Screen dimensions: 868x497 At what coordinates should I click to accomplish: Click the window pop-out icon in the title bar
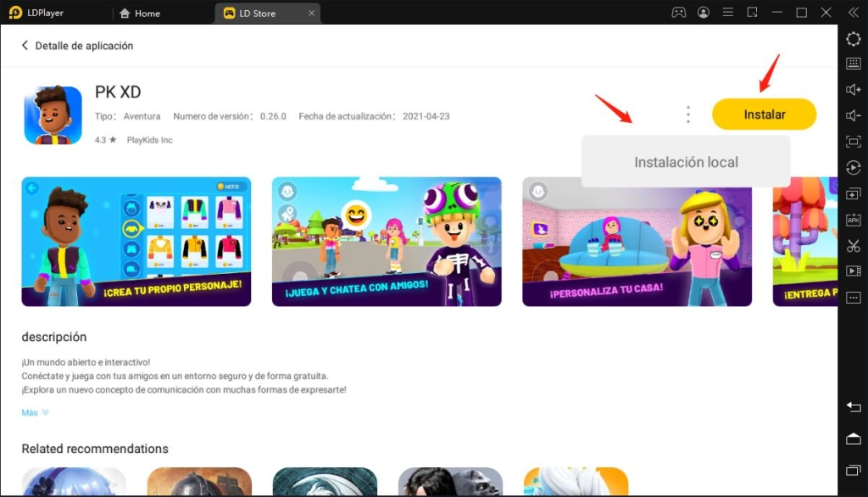pos(752,12)
